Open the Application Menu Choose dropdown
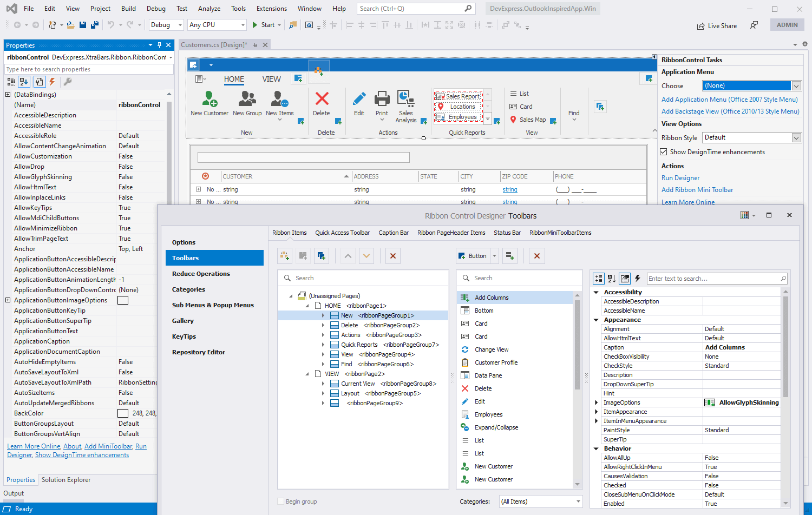812x515 pixels. tap(796, 85)
